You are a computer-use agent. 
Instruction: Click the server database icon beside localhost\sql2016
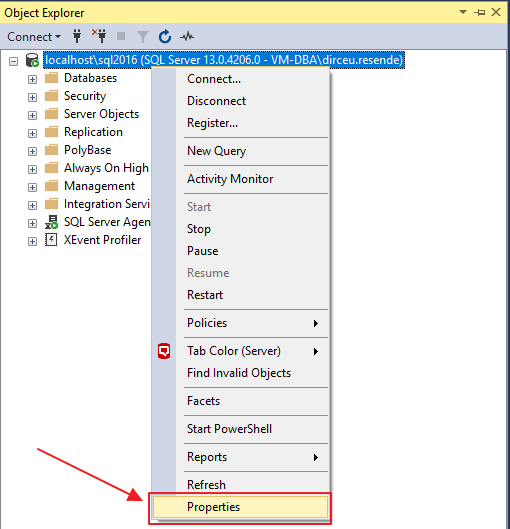(32, 60)
